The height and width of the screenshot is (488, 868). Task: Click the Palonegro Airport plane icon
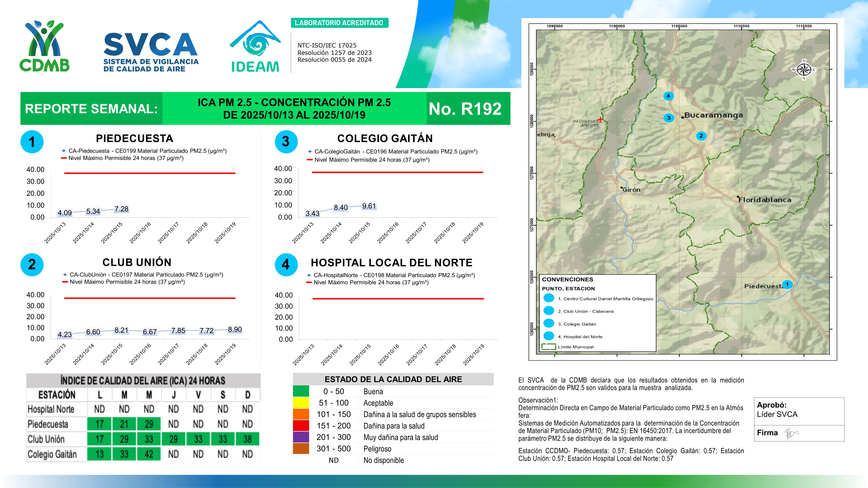tap(600, 120)
